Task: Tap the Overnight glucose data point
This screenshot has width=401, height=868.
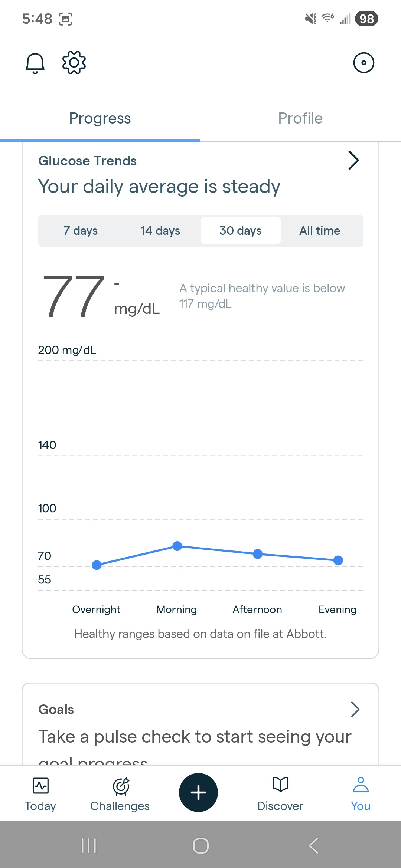Action: coord(97,565)
